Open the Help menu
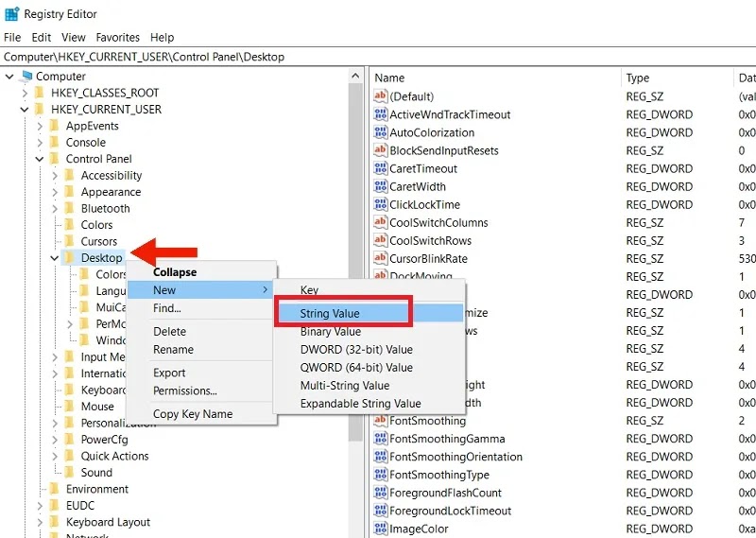 point(162,37)
